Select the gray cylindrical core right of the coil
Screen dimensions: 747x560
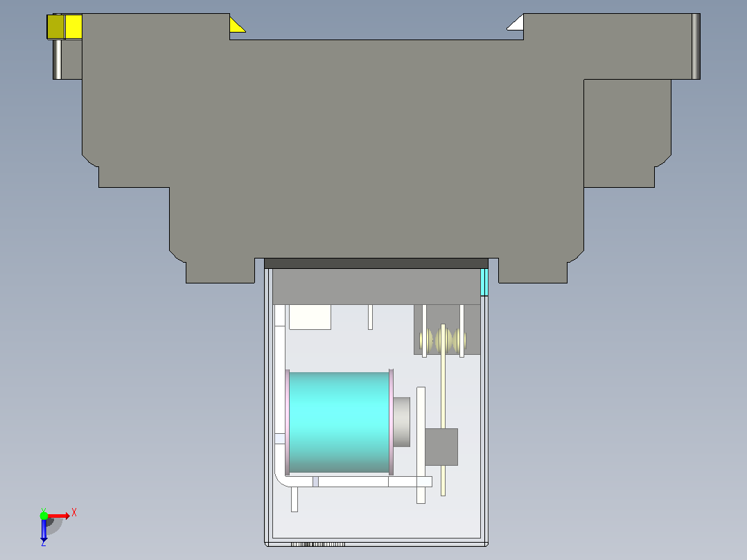(x=402, y=422)
